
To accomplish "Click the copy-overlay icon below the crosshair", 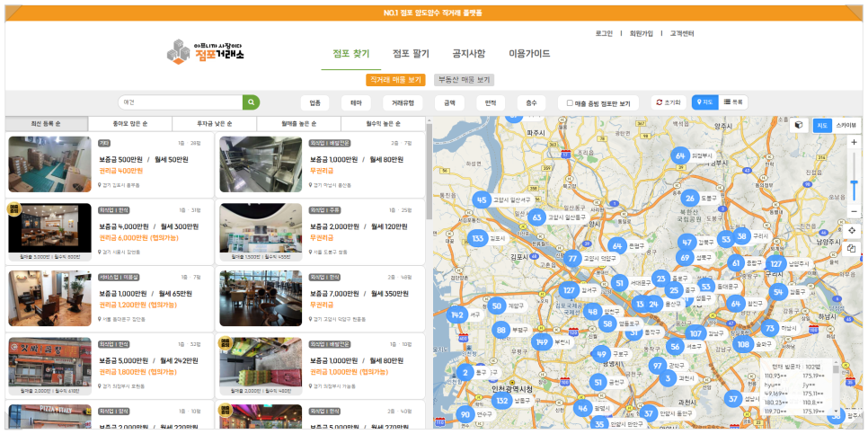I will point(852,249).
